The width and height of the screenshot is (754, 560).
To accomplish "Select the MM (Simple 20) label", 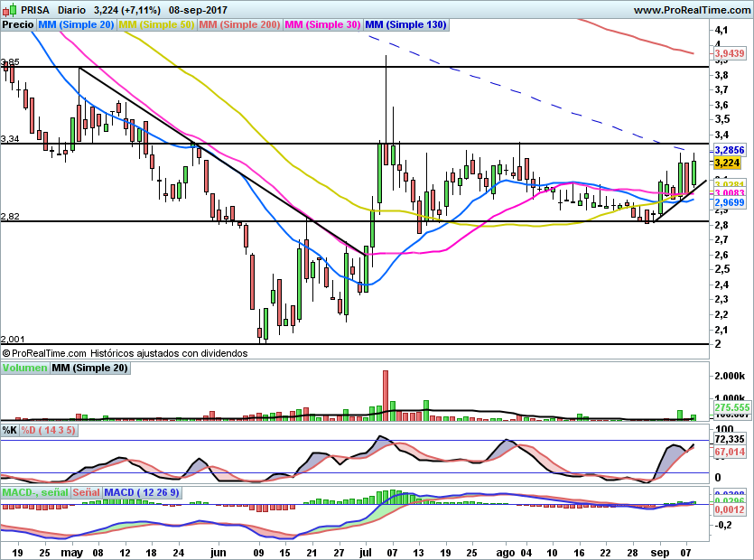I will [x=76, y=24].
